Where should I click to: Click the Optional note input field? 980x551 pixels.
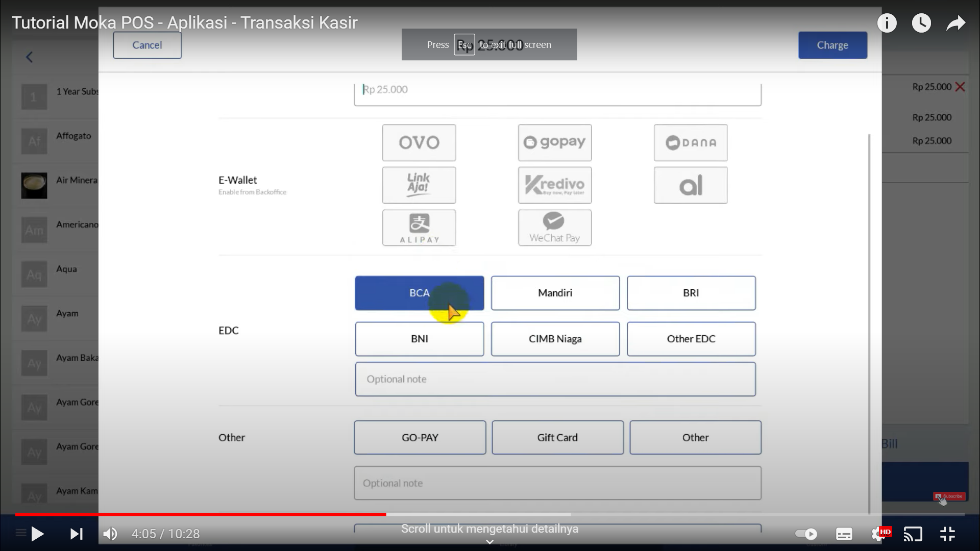[x=555, y=379]
